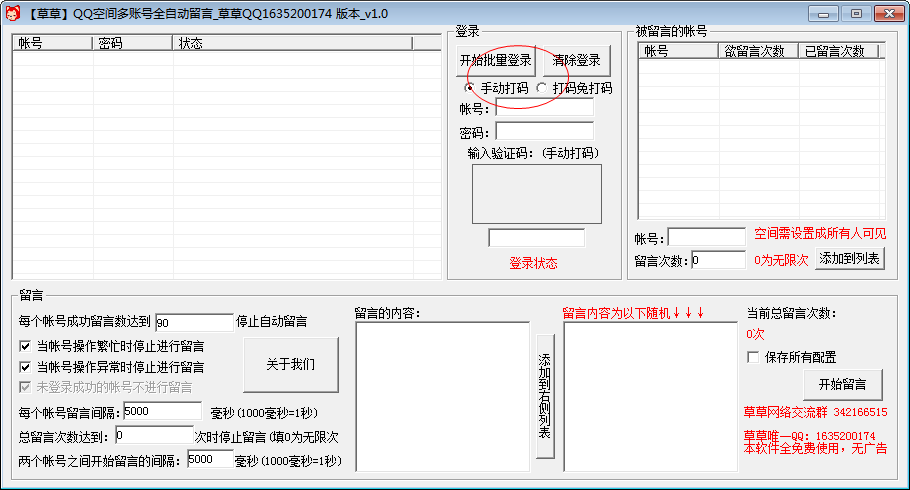
Task: Click 开始批量登录 button
Action: (x=496, y=60)
